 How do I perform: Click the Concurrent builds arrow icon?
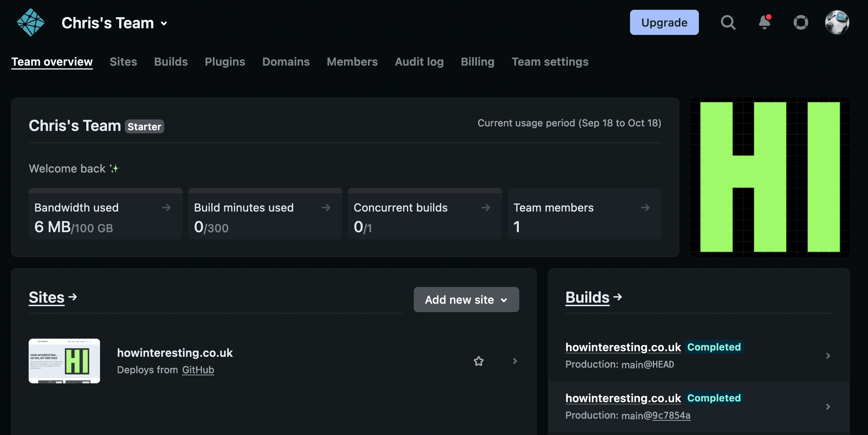pos(486,208)
